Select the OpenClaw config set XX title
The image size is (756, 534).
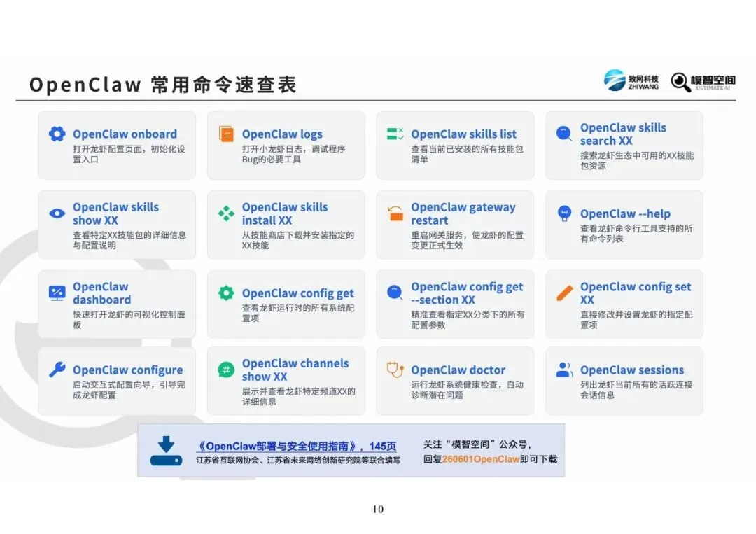pos(636,293)
